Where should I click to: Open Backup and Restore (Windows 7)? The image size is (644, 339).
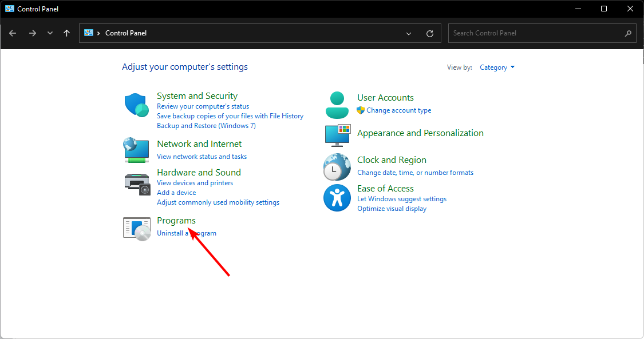206,126
